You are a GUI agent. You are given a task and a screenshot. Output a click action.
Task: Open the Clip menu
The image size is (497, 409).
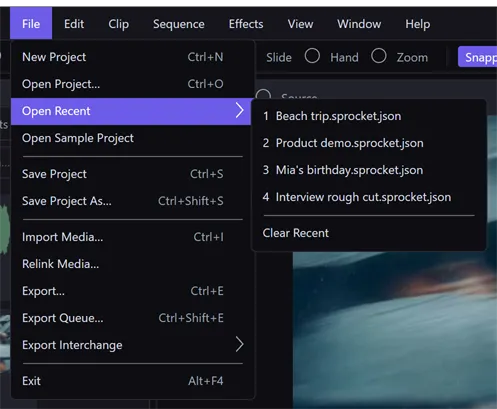click(118, 24)
